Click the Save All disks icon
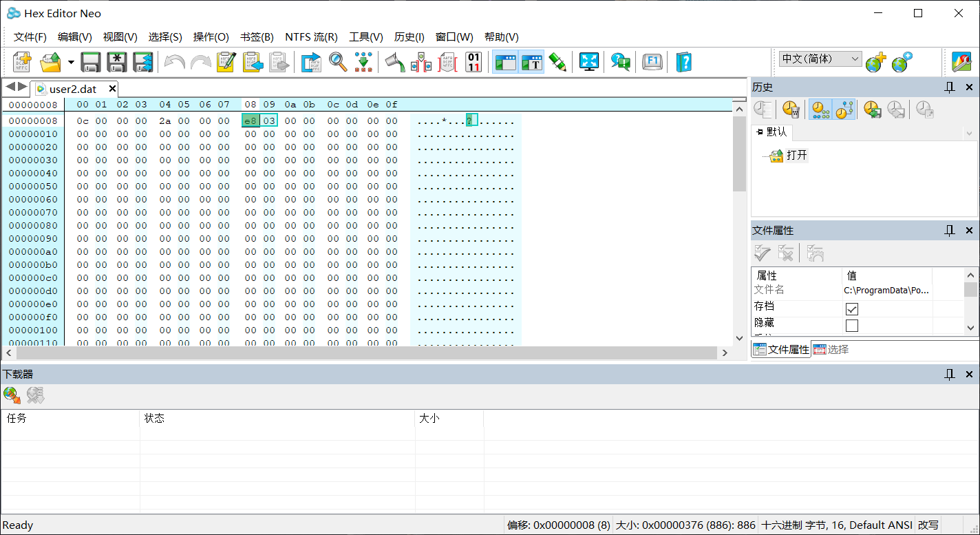 [x=143, y=62]
